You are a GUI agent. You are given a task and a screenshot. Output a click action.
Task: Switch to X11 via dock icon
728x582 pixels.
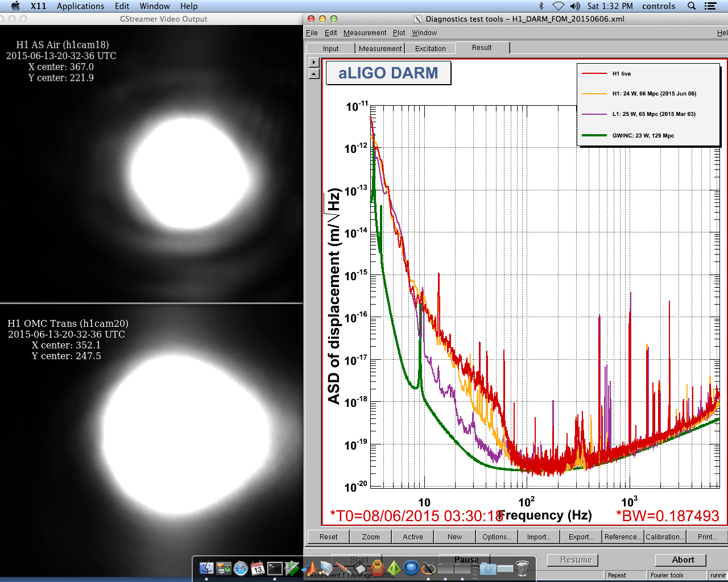428,568
